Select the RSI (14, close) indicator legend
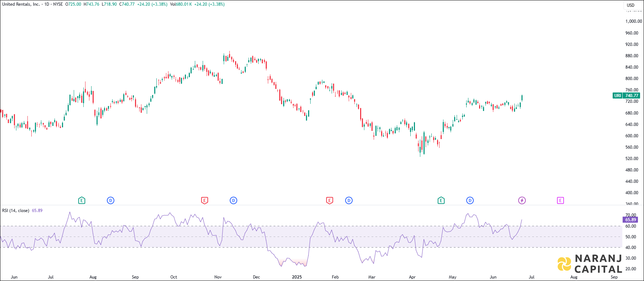The height and width of the screenshot is (281, 644). tap(16, 211)
